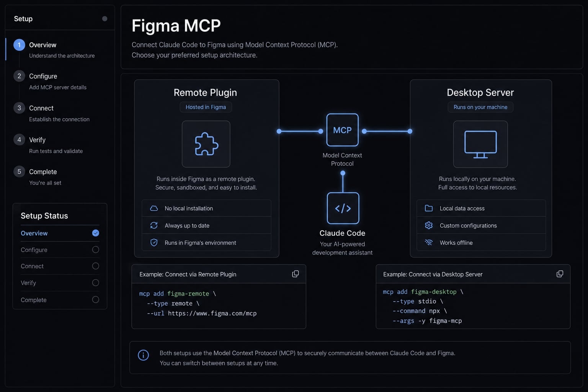Select the Remote Plugin heading
This screenshot has width=588, height=392.
205,93
